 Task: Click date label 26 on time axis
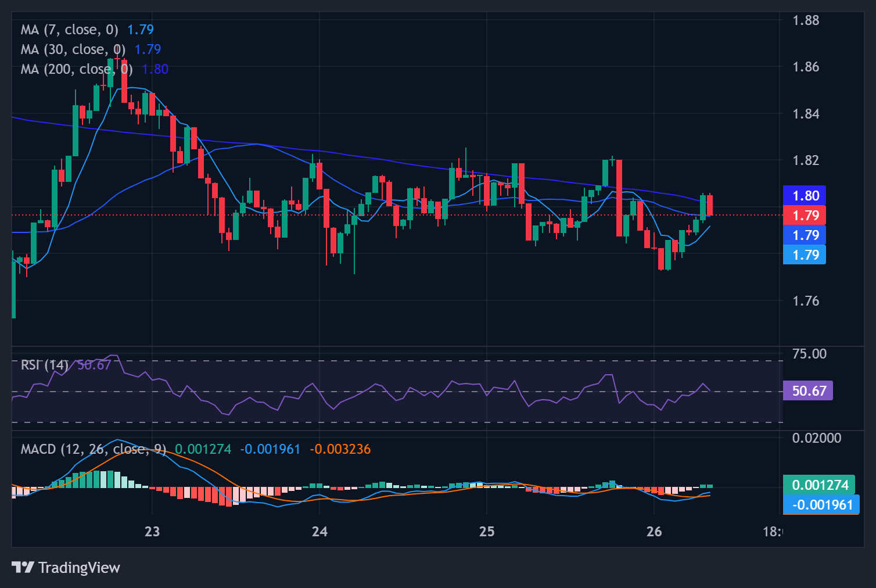point(654,532)
